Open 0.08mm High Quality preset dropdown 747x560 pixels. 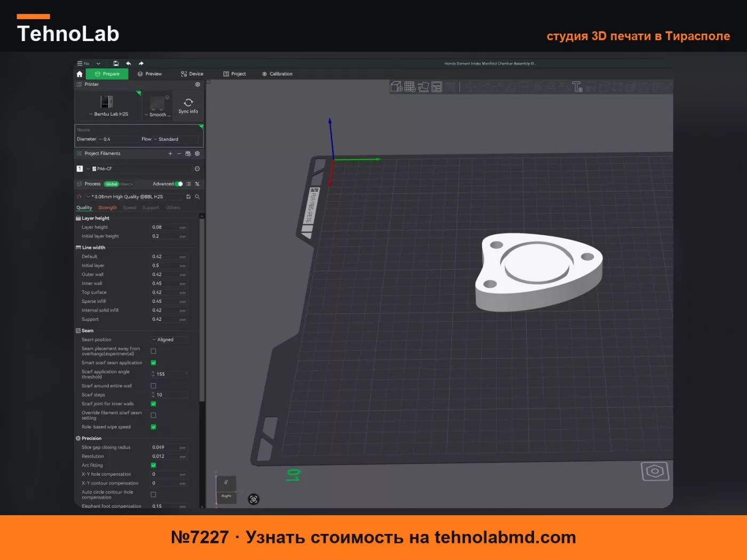[133, 197]
